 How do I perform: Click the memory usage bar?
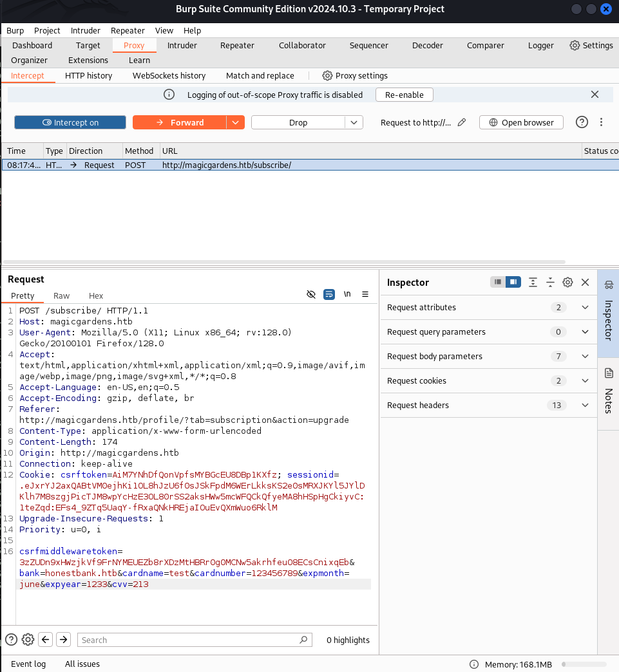click(x=584, y=664)
